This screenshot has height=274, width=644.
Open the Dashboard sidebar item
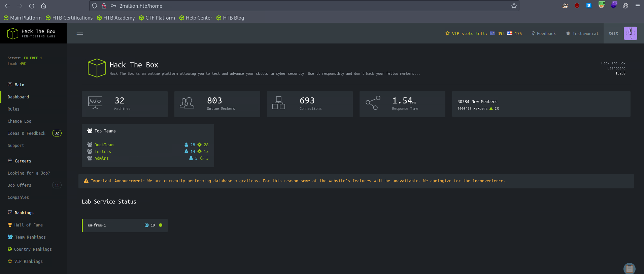(x=18, y=97)
